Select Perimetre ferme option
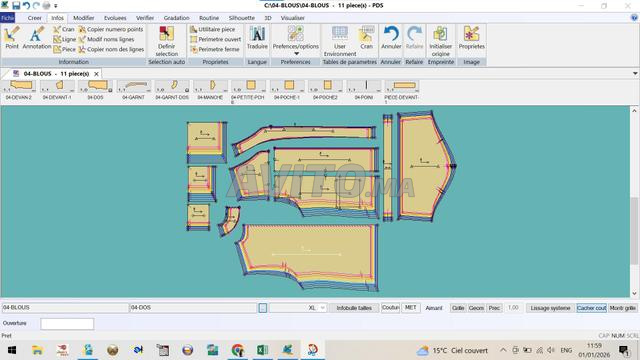This screenshot has height=360, width=640. [215, 49]
